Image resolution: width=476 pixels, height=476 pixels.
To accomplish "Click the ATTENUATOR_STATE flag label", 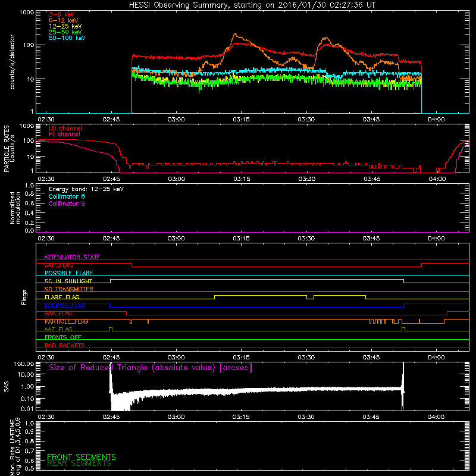I will (72, 257).
